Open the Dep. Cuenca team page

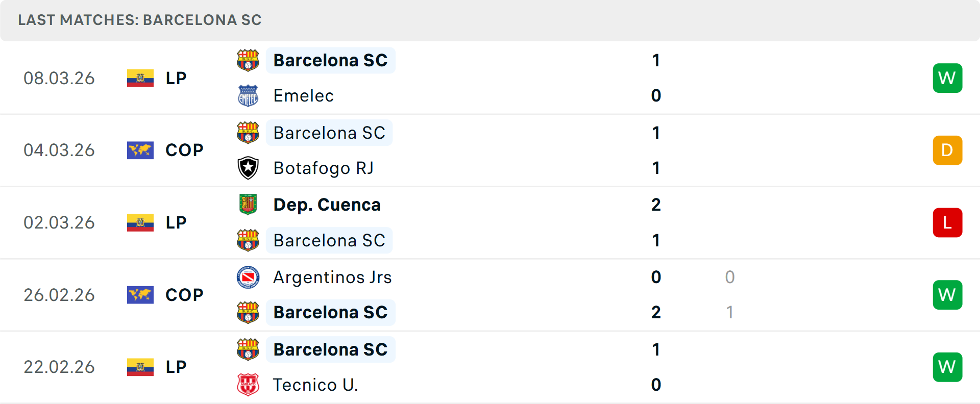[327, 205]
